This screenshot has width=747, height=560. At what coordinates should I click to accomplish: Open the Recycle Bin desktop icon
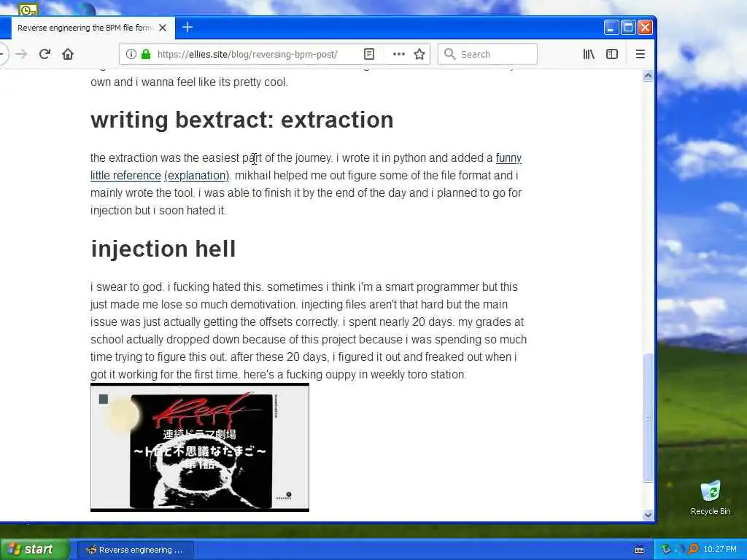[x=711, y=497]
